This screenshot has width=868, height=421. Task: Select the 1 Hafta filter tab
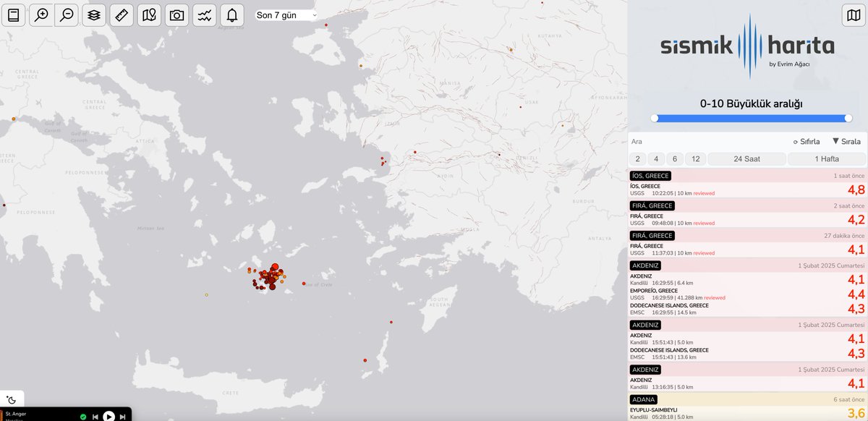pos(827,159)
